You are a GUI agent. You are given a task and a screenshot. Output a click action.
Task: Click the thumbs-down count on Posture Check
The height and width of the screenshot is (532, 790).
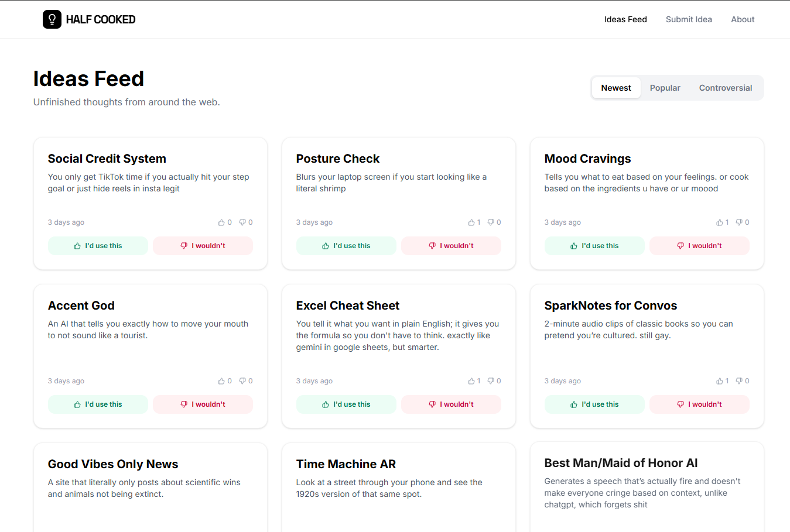tap(494, 222)
